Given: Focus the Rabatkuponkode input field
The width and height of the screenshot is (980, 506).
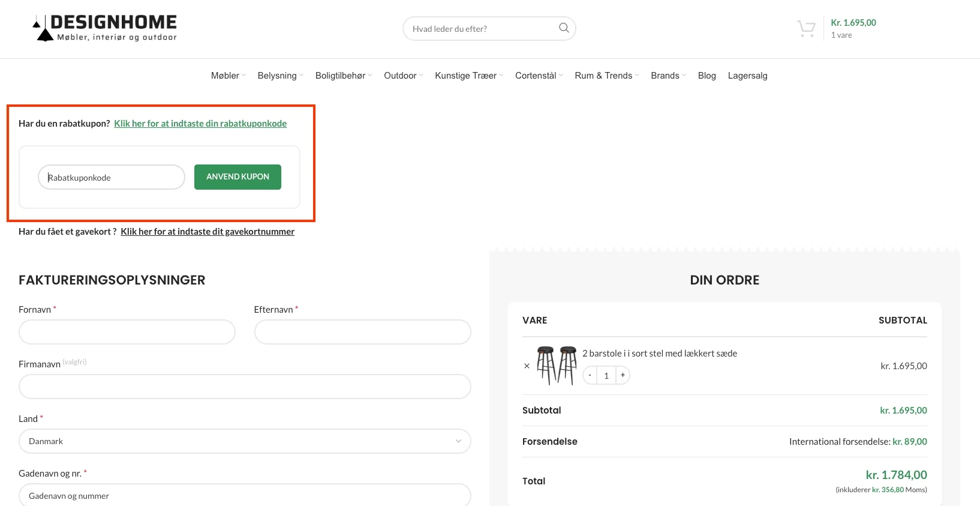Looking at the screenshot, I should click(112, 178).
